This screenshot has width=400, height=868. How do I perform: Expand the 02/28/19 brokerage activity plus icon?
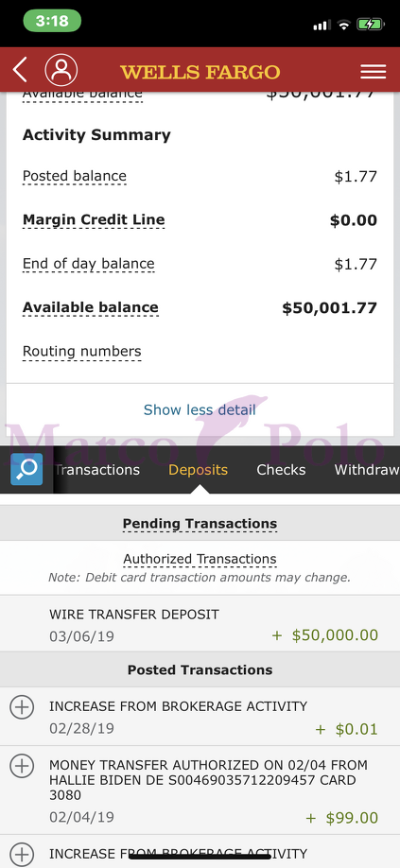[22, 707]
